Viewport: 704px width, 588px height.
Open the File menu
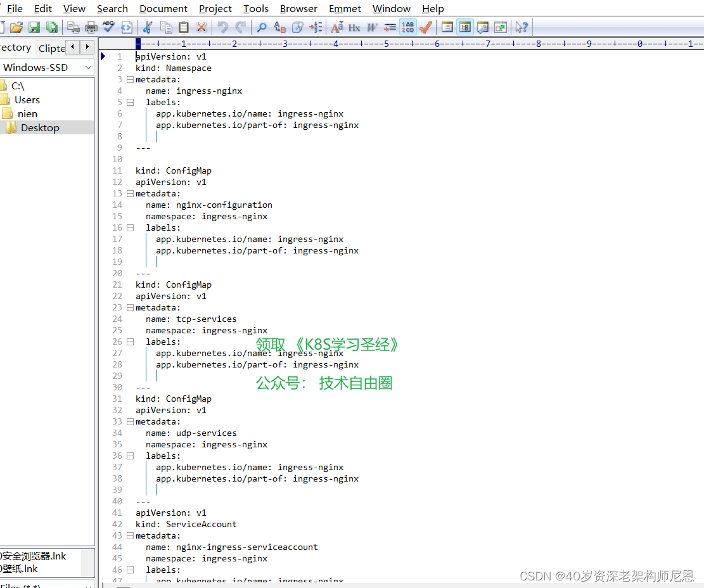coord(15,8)
